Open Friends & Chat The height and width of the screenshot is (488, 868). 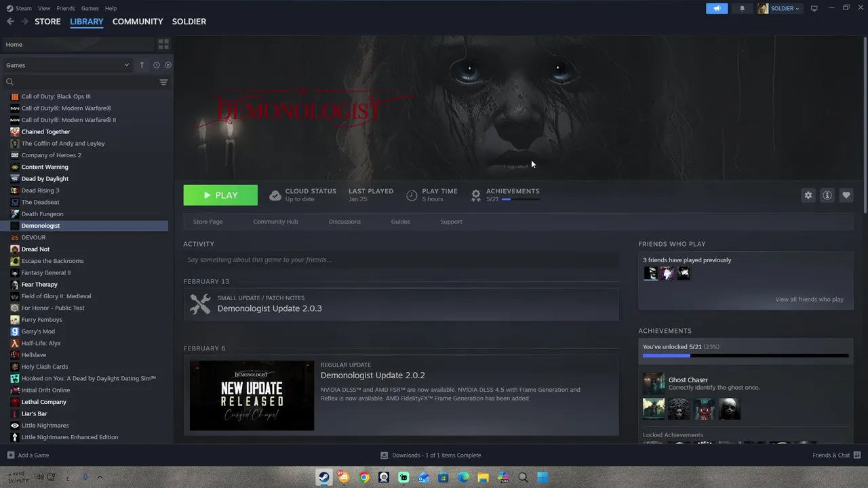tap(836, 455)
